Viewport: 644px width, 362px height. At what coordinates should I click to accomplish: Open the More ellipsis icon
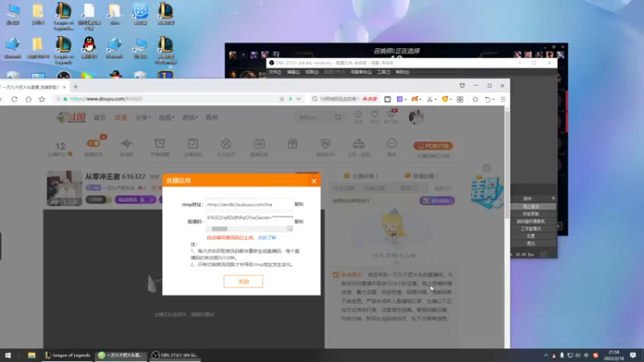point(392,144)
